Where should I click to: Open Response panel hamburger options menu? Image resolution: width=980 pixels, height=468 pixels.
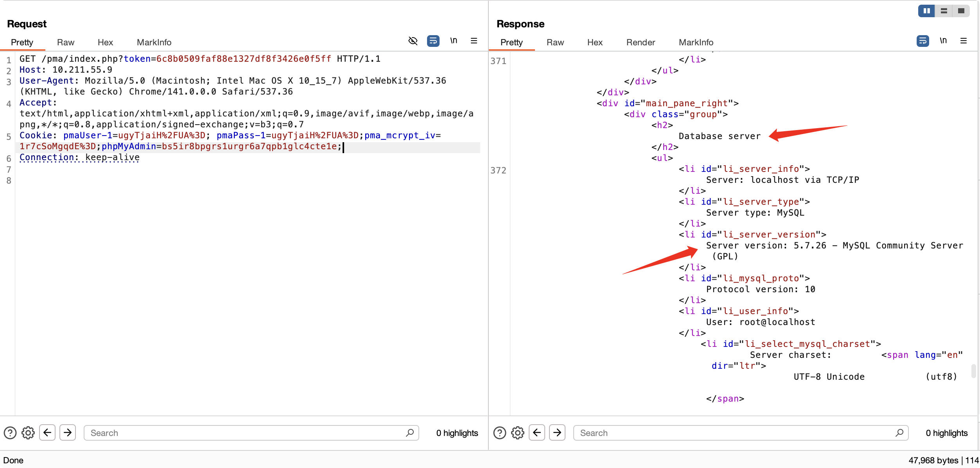tap(964, 41)
